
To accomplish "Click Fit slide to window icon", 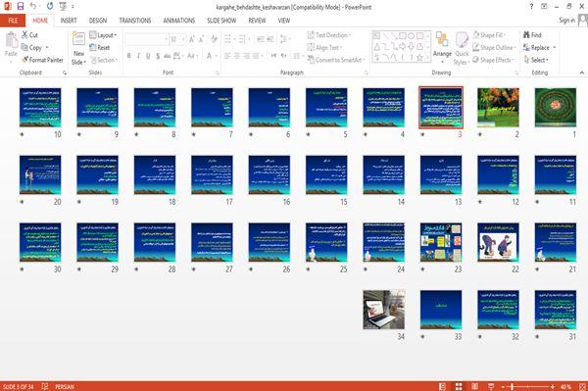I will pyautogui.click(x=582, y=386).
